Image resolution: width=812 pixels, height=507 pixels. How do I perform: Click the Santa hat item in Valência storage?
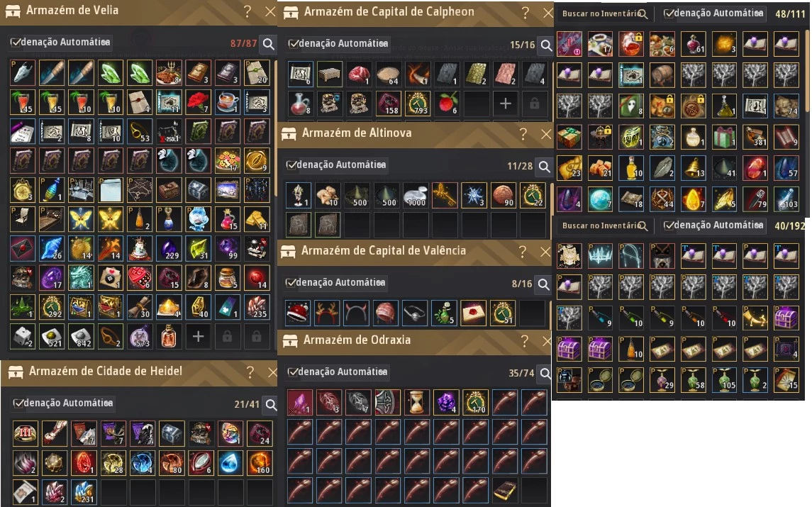[298, 313]
